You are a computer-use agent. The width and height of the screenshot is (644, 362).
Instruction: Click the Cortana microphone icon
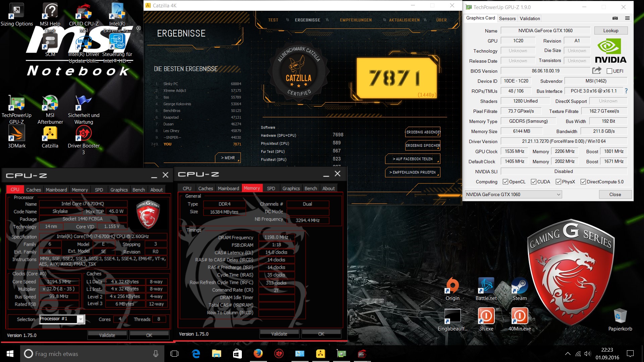click(x=156, y=354)
